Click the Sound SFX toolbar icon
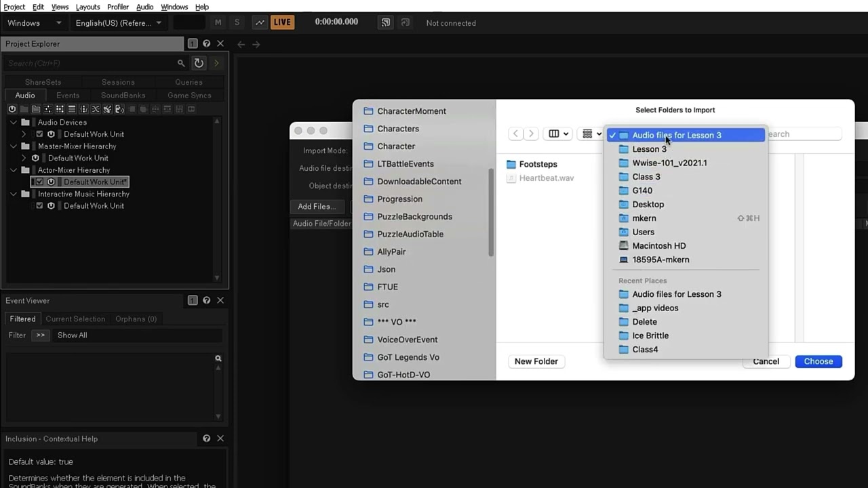The image size is (868, 488). tap(107, 109)
